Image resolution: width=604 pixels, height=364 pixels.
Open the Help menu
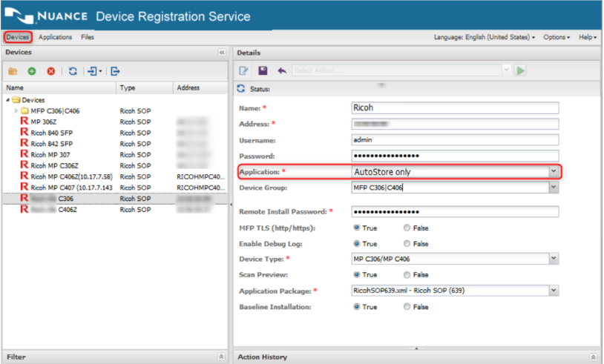point(588,37)
